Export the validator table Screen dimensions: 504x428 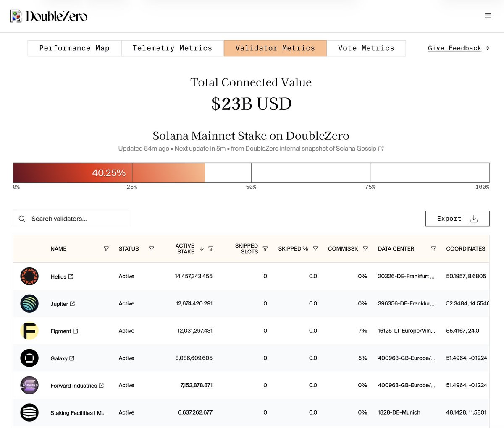point(457,219)
